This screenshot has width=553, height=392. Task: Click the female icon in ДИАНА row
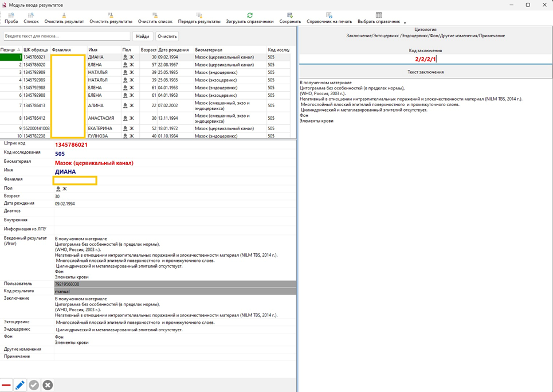tap(125, 57)
